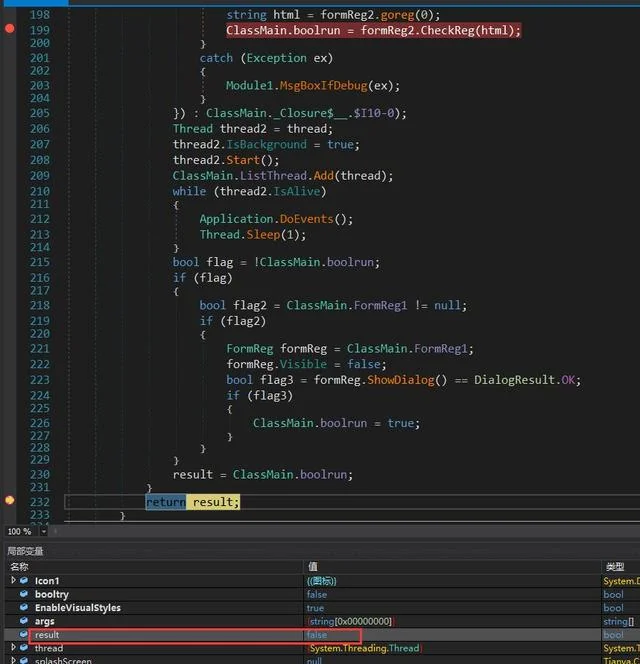640x664 pixels.
Task: Click the thread variable icon
Action: point(24,647)
